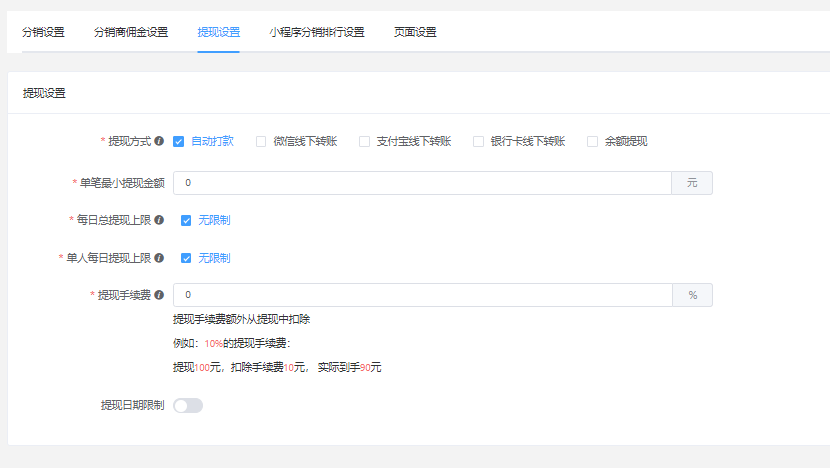
Task: Click the text 提现手续费额外从提现中扣除
Action: coord(241,319)
